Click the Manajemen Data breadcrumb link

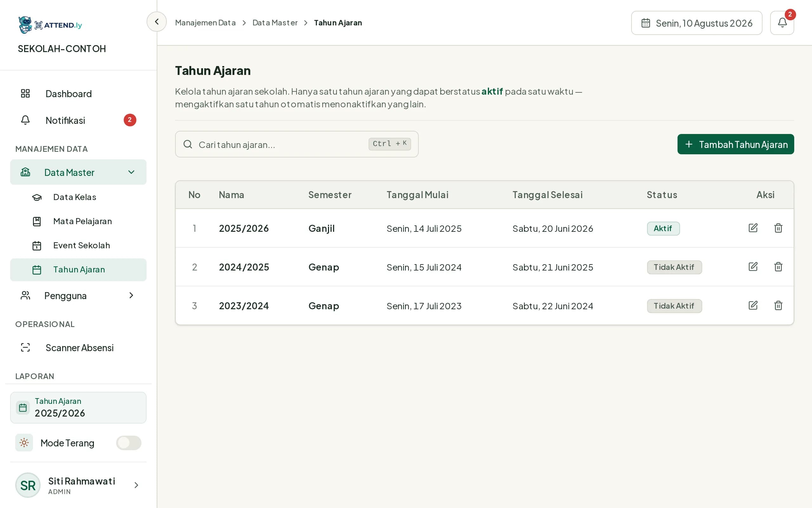pyautogui.click(x=205, y=23)
